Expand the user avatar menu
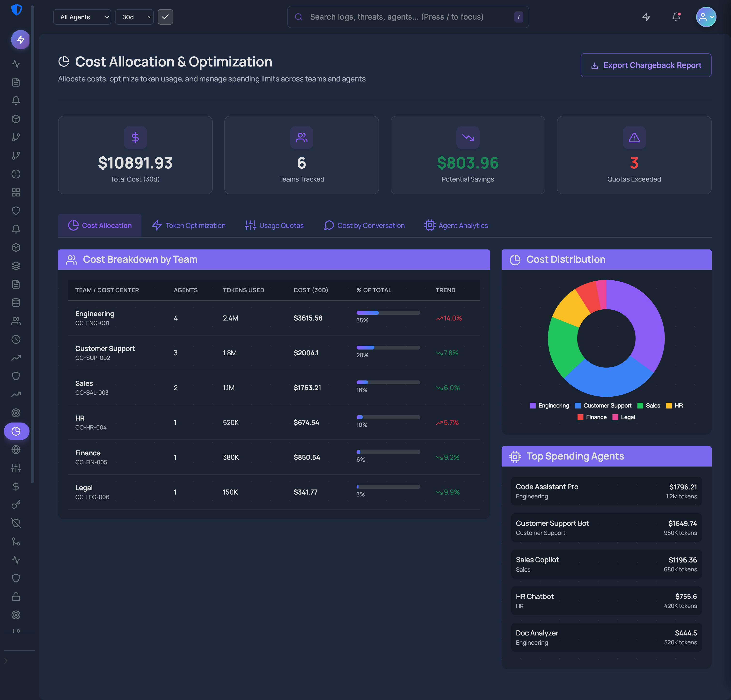Screen dimensions: 731x700 tap(706, 17)
